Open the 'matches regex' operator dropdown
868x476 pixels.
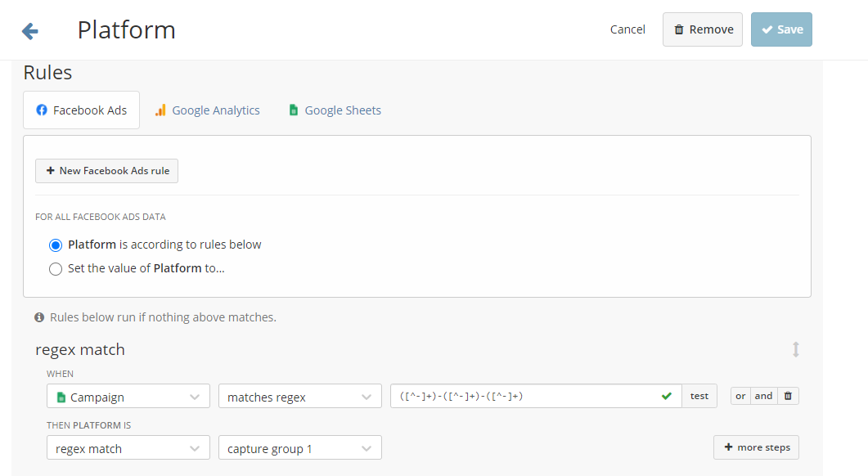pyautogui.click(x=299, y=395)
